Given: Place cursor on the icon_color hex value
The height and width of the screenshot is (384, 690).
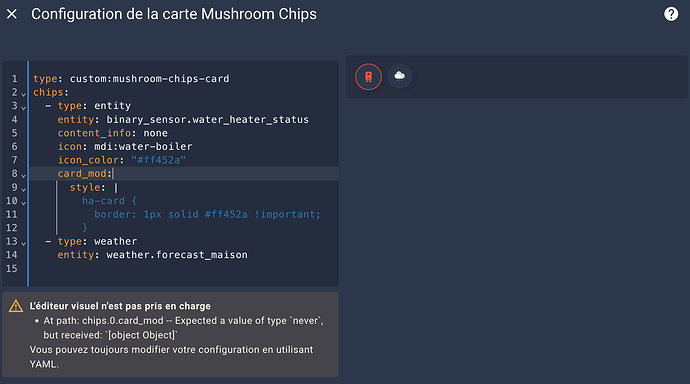Looking at the screenshot, I should [x=158, y=160].
